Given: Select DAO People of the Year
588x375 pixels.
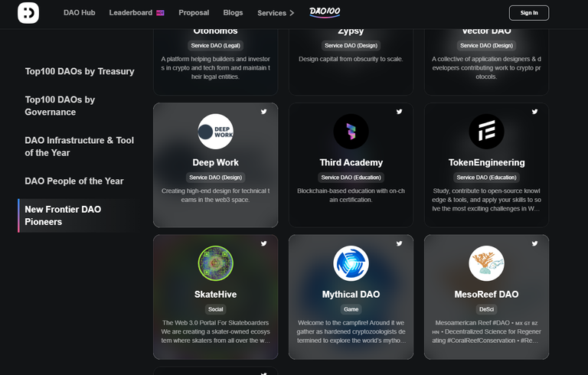Looking at the screenshot, I should tap(73, 181).
